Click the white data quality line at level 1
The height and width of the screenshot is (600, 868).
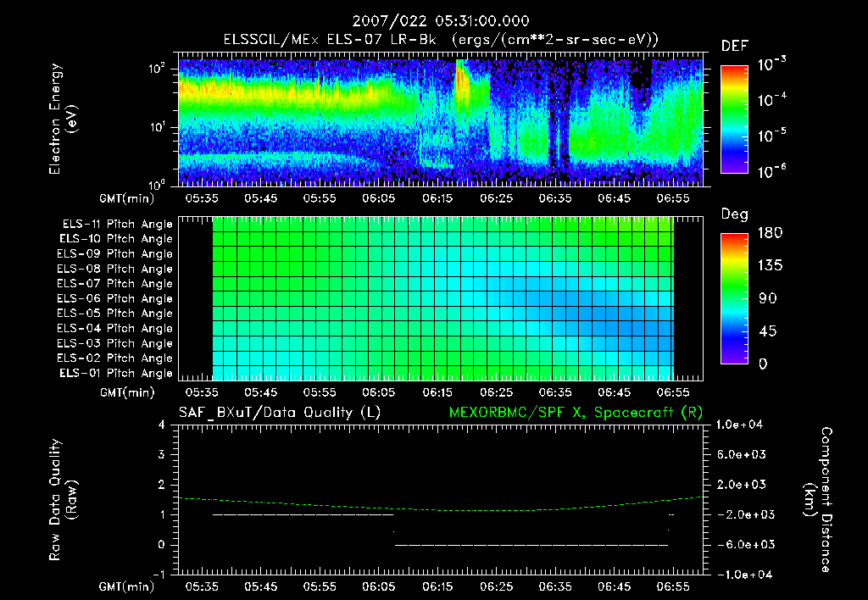303,514
